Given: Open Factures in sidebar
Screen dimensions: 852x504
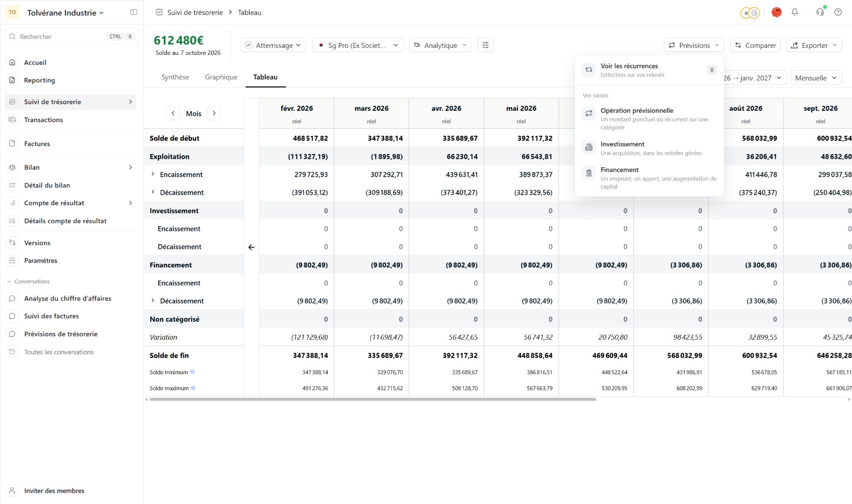Looking at the screenshot, I should tap(70, 144).
